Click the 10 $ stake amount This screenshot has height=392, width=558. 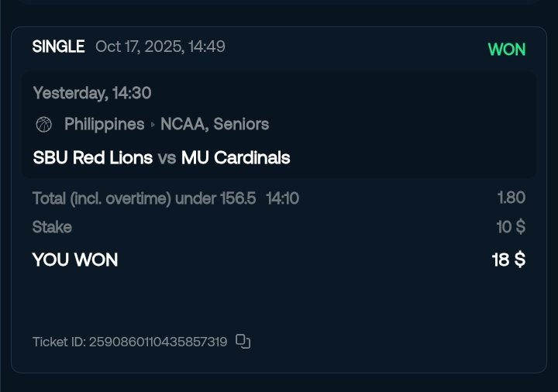tap(511, 227)
